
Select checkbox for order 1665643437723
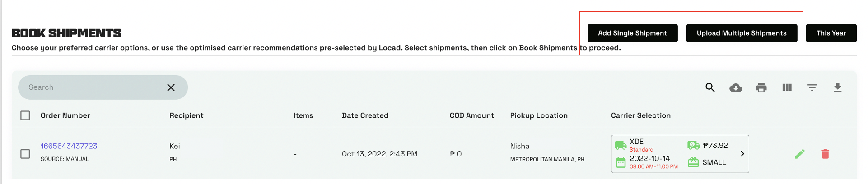click(25, 154)
